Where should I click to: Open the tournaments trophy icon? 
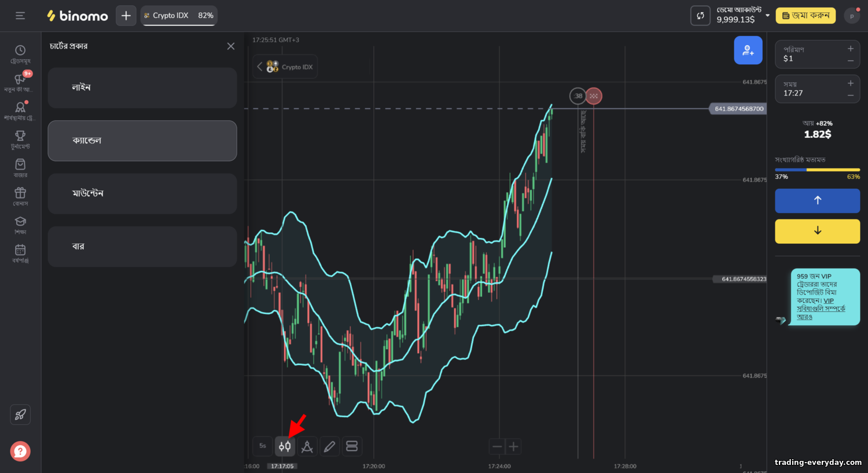pos(20,140)
